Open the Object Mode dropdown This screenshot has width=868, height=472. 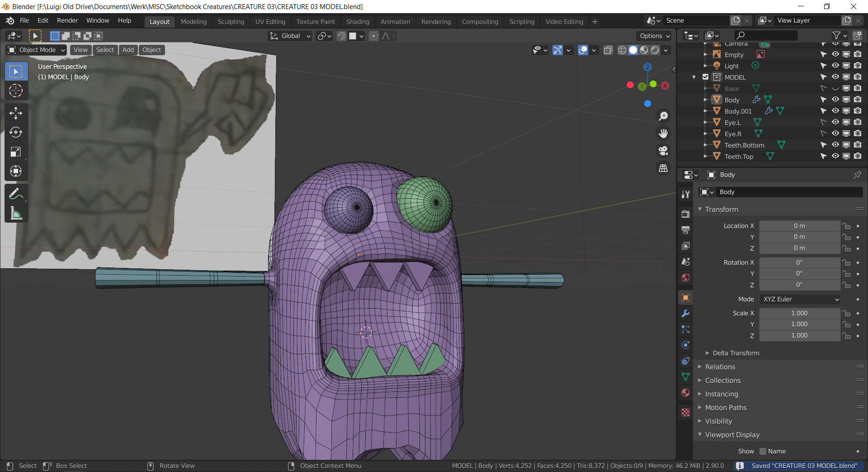[37, 50]
